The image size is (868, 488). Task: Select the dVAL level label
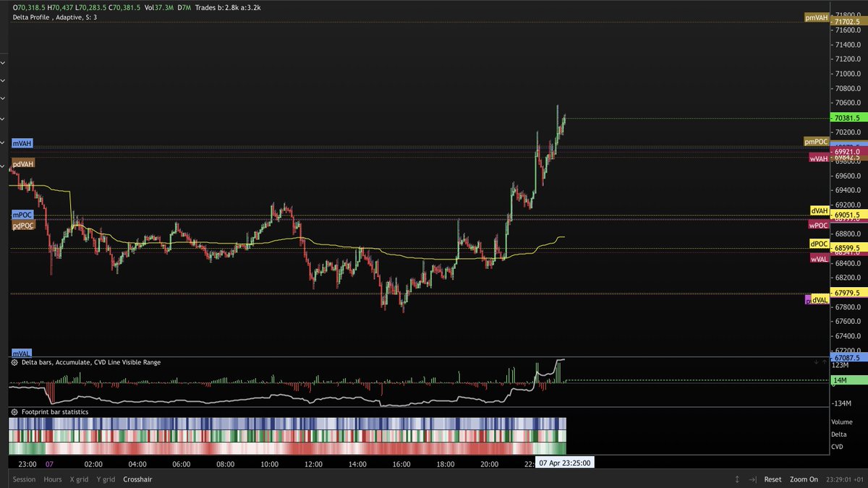pos(820,300)
